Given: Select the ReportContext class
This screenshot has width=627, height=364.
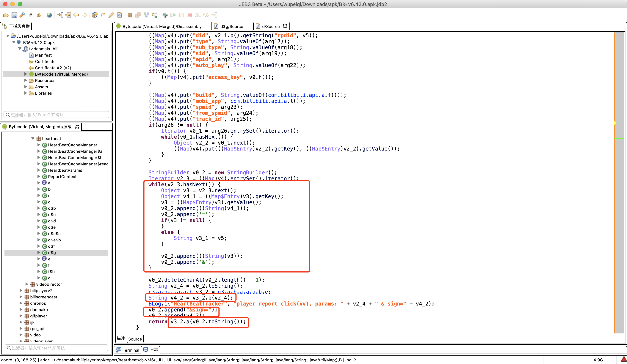Looking at the screenshot, I should (x=62, y=176).
